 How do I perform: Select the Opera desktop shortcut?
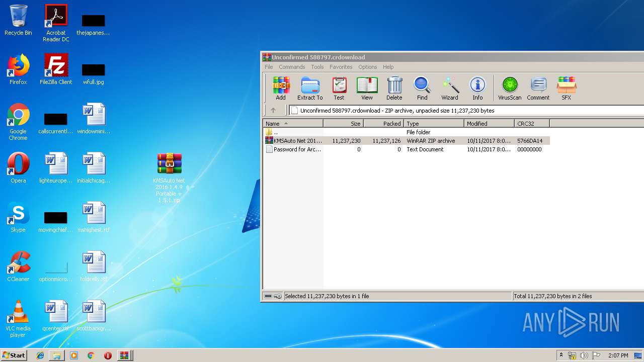[x=18, y=168]
